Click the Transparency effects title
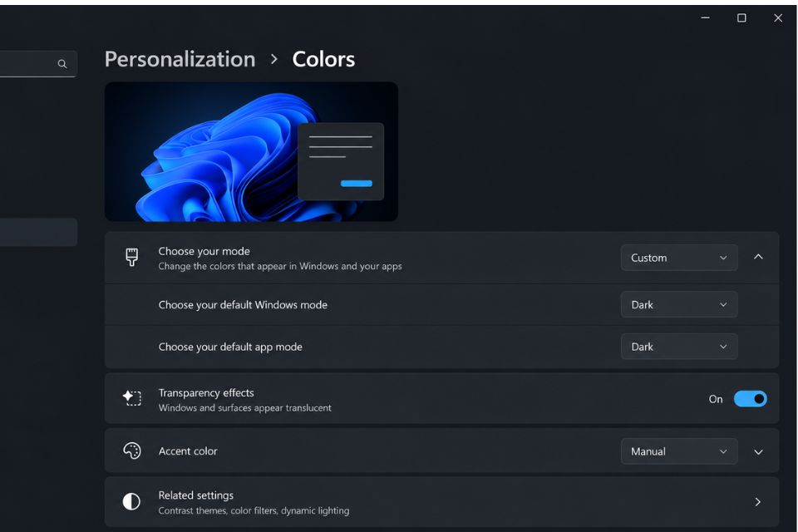The height and width of the screenshot is (532, 798). (206, 392)
